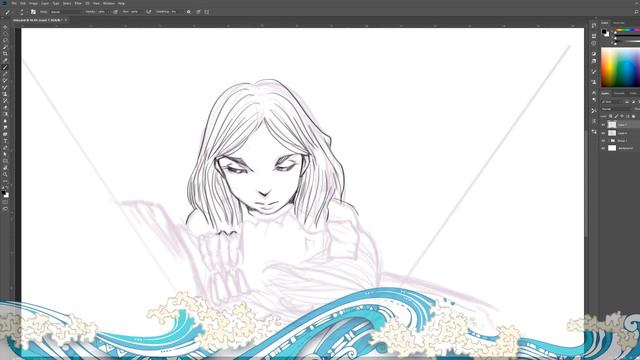Image resolution: width=640 pixels, height=360 pixels.
Task: Click the lock all padlock icon
Action: click(633, 116)
